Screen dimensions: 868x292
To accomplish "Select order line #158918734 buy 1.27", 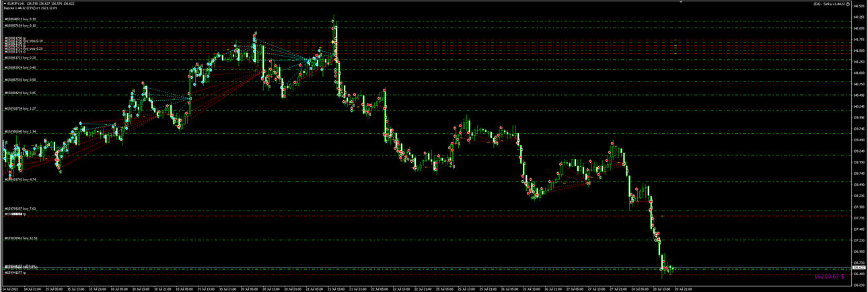I will [20, 108].
